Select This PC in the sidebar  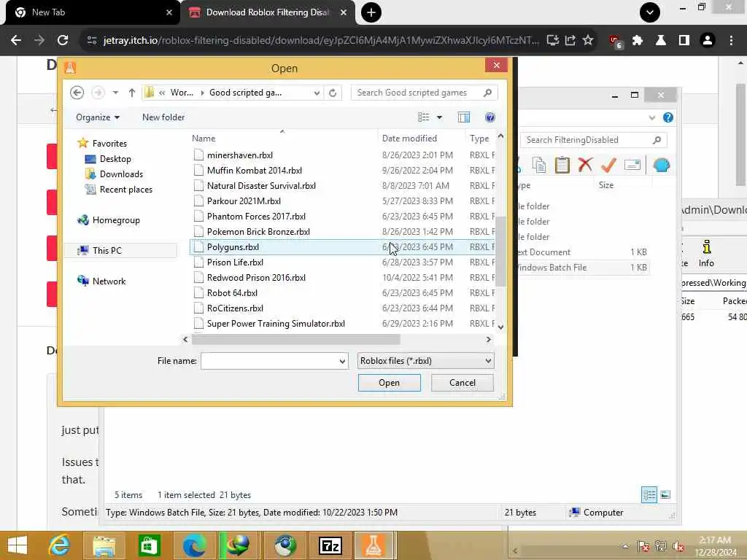(107, 251)
